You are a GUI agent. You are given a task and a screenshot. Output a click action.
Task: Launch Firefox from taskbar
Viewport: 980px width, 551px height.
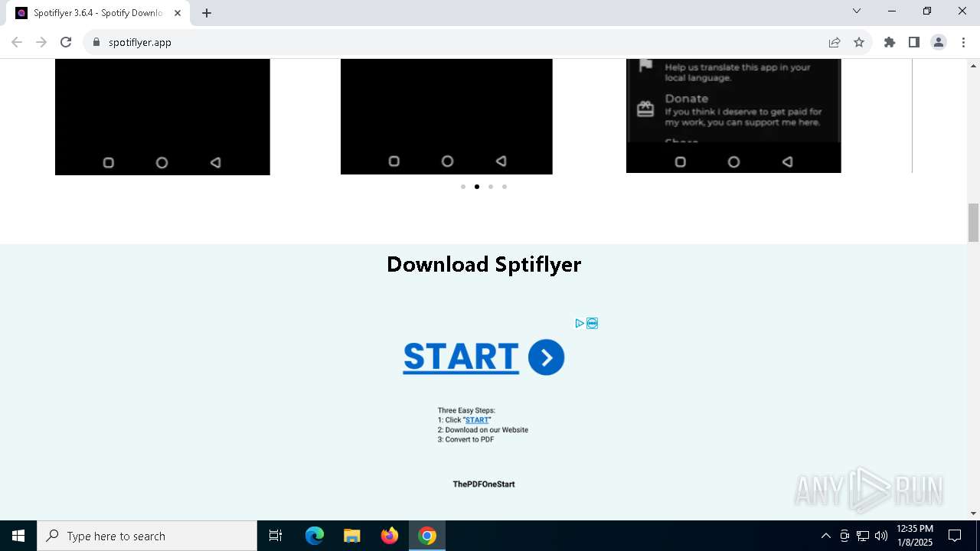390,536
